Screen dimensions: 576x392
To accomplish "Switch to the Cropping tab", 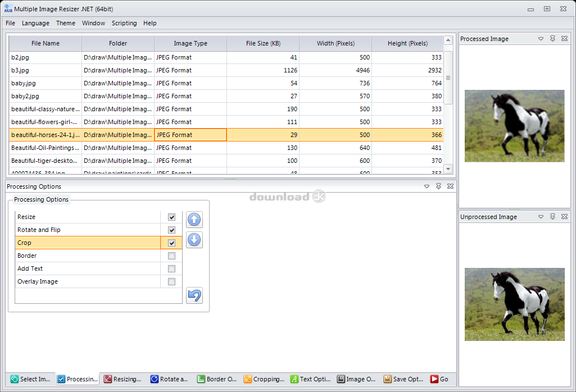I will (x=264, y=379).
